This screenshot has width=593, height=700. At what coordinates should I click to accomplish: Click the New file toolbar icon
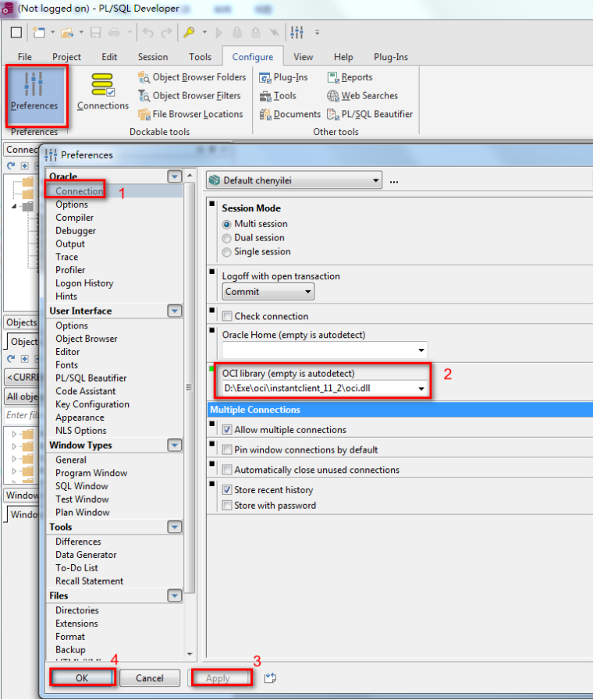pyautogui.click(x=39, y=33)
